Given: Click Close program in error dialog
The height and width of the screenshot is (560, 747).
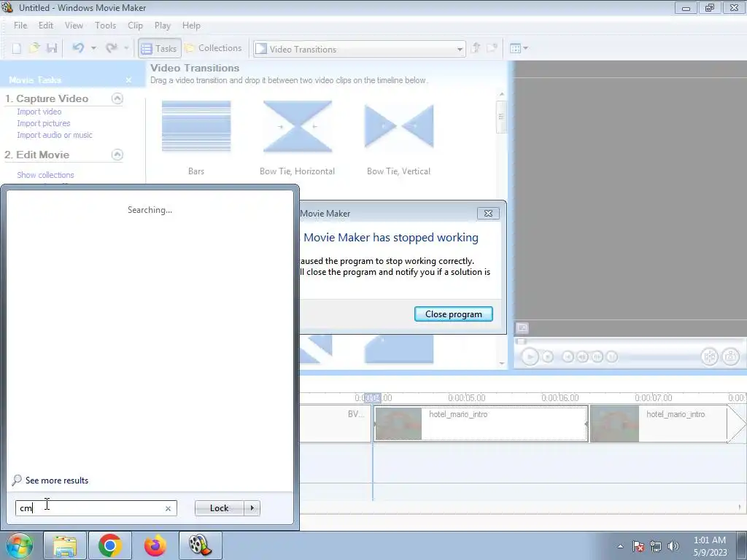Looking at the screenshot, I should coord(454,314).
